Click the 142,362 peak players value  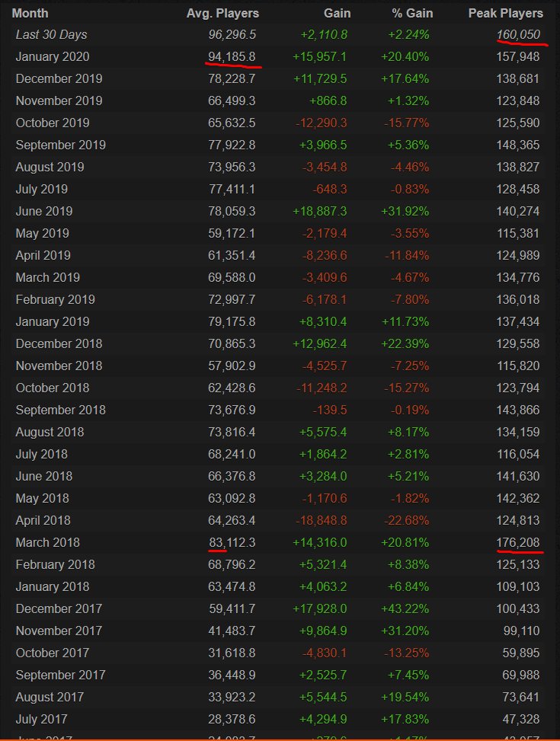pyautogui.click(x=518, y=499)
